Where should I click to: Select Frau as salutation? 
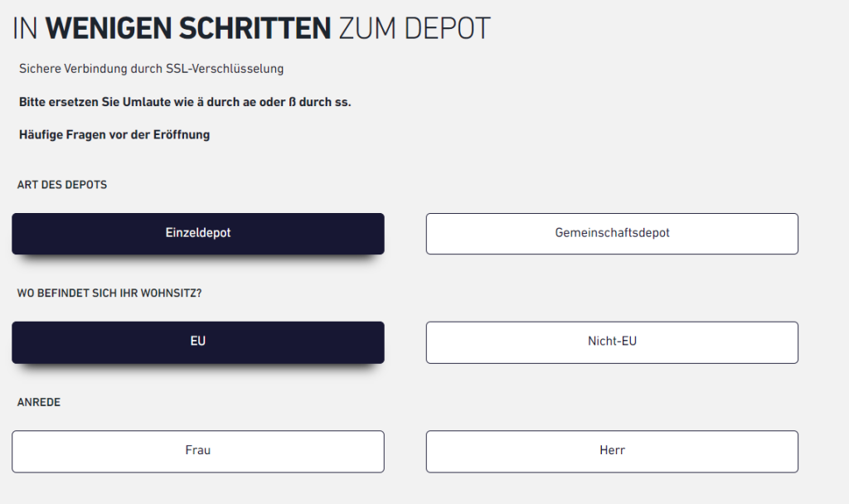pyautogui.click(x=197, y=451)
